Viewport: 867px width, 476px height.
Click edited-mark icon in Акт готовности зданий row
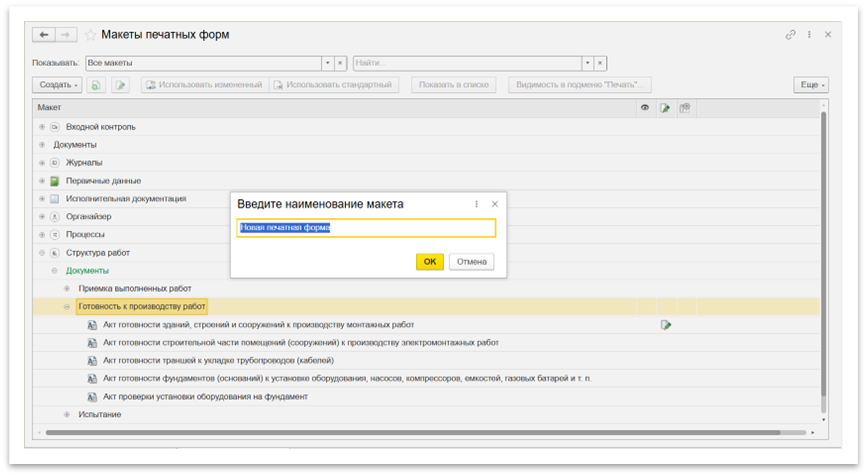click(x=665, y=325)
